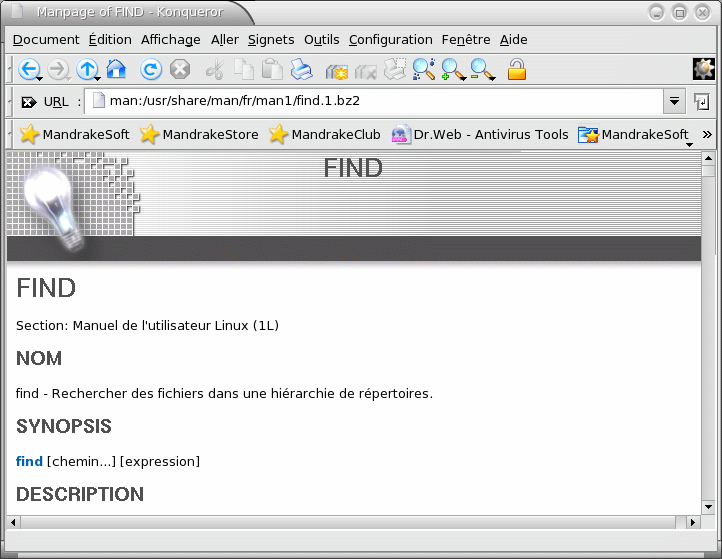Print the page with printer icon

pos(302,70)
